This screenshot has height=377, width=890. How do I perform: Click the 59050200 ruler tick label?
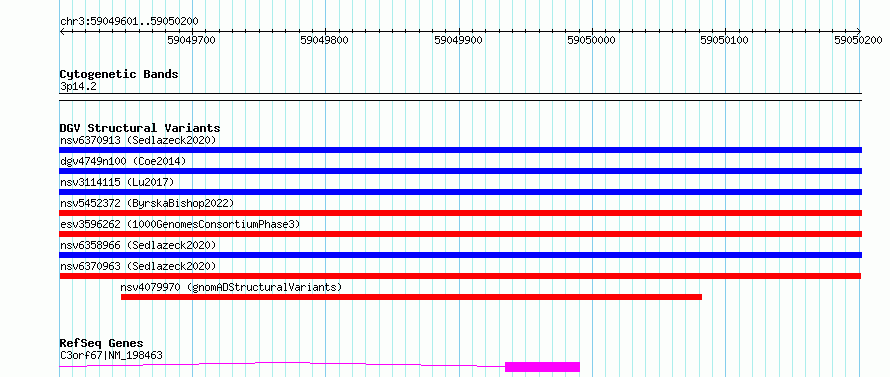coord(858,40)
